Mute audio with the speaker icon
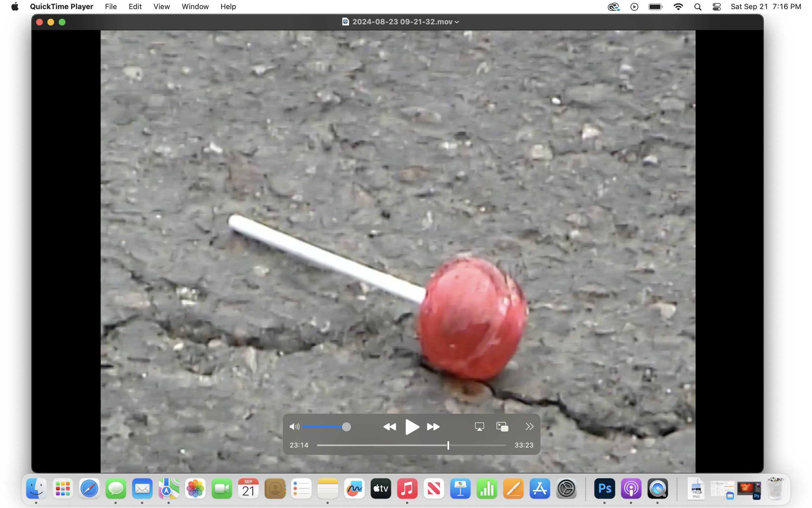 [294, 427]
